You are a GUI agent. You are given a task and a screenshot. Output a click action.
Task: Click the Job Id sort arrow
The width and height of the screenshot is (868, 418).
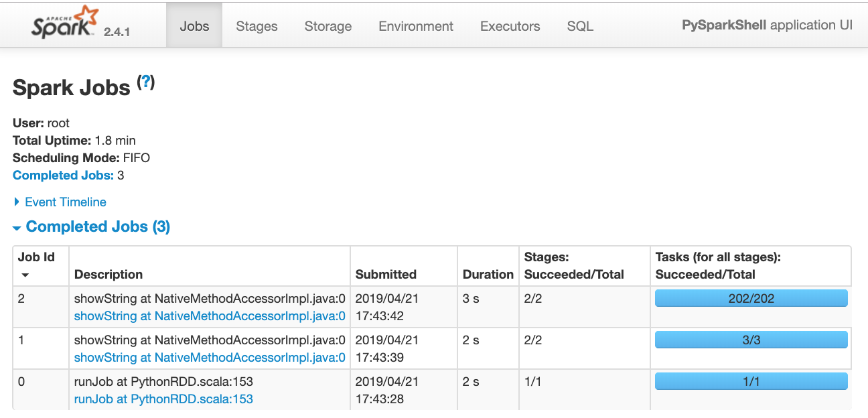click(x=25, y=275)
